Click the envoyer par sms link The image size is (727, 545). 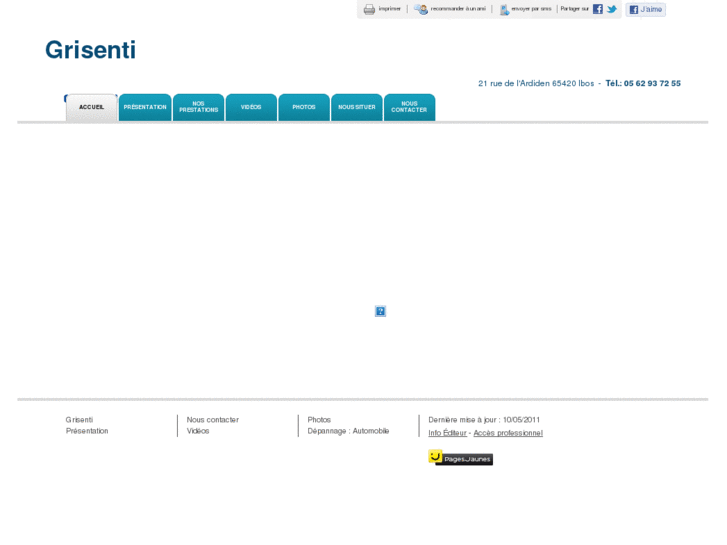[531, 9]
